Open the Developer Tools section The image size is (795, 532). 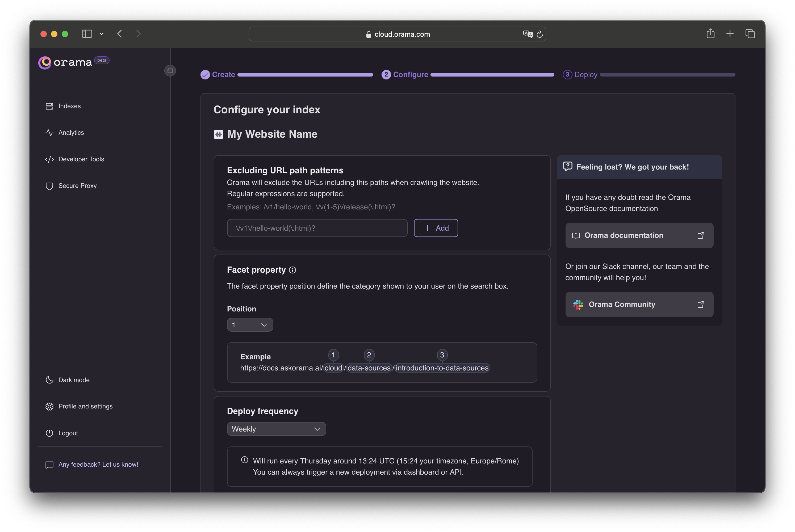tap(81, 159)
